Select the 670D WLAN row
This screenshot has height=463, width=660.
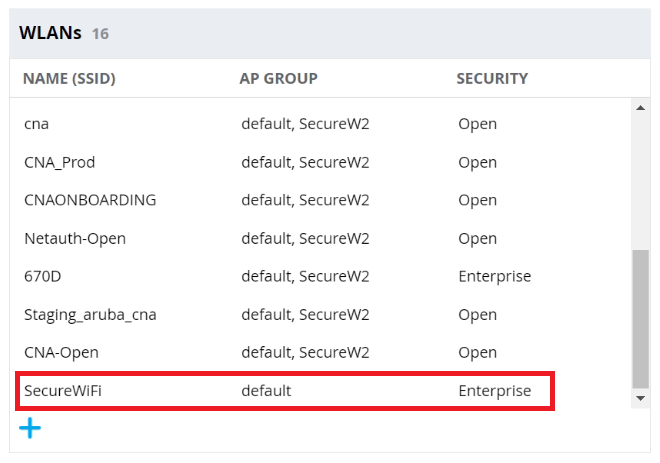pyautogui.click(x=44, y=276)
